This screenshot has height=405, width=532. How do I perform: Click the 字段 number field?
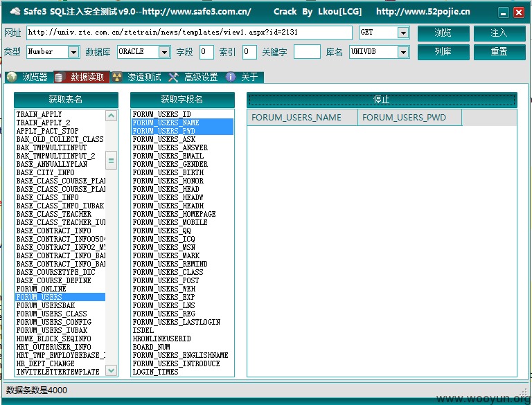click(206, 52)
